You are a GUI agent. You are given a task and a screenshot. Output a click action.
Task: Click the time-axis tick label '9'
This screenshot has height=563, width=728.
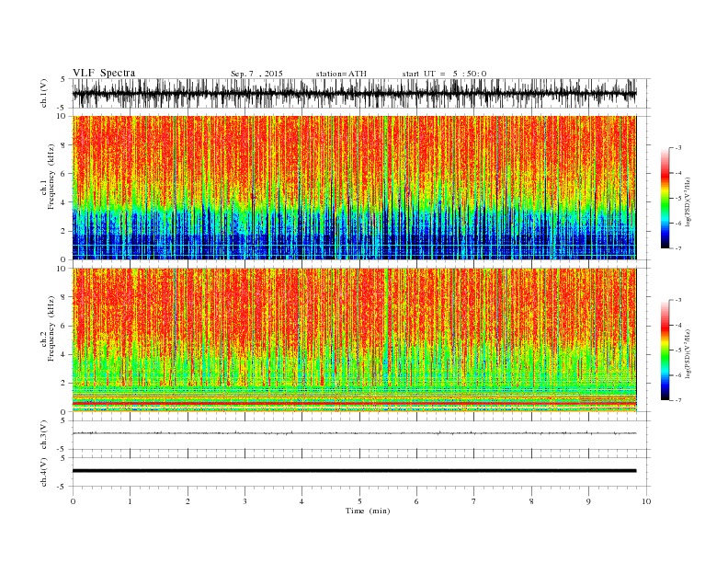[x=588, y=501]
